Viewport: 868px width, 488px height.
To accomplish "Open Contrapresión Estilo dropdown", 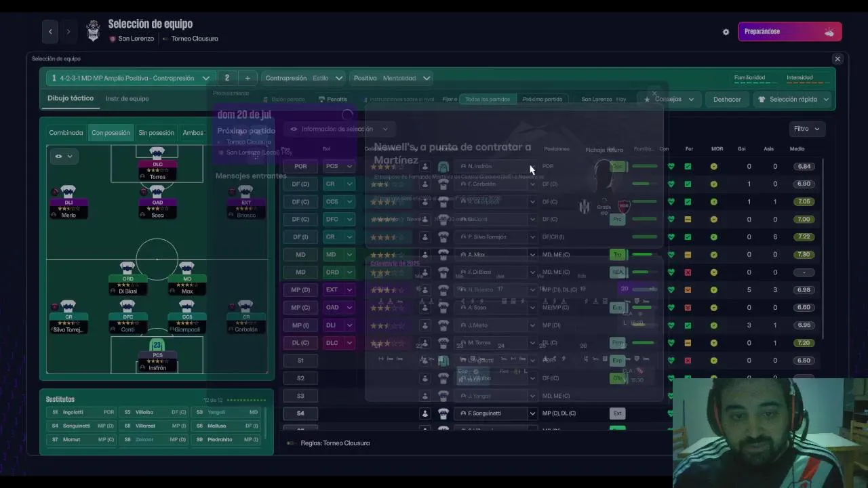I will [x=303, y=78].
